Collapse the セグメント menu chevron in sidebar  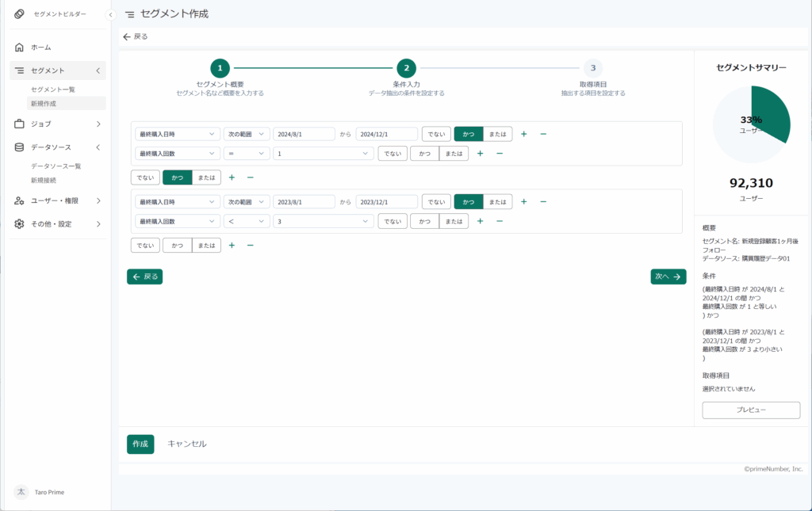click(98, 71)
